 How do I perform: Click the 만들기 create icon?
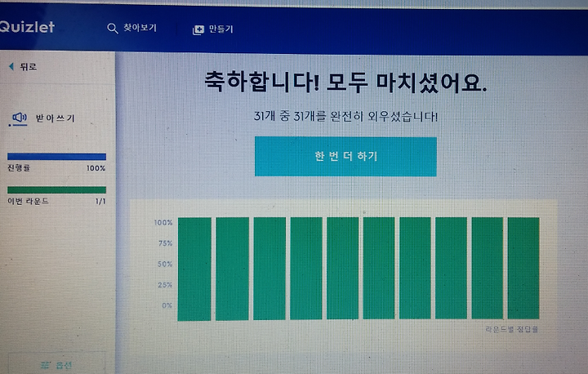point(198,29)
